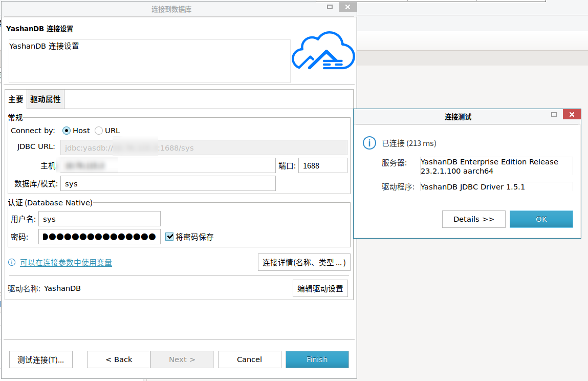588x381 pixels.
Task: Go to previous step with Back
Action: (x=119, y=359)
